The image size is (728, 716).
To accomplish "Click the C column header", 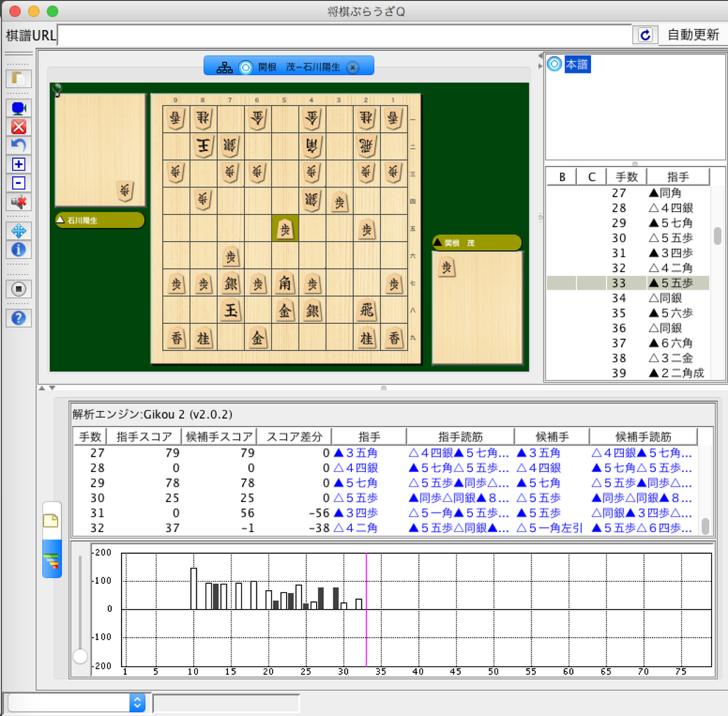I will pyautogui.click(x=592, y=177).
